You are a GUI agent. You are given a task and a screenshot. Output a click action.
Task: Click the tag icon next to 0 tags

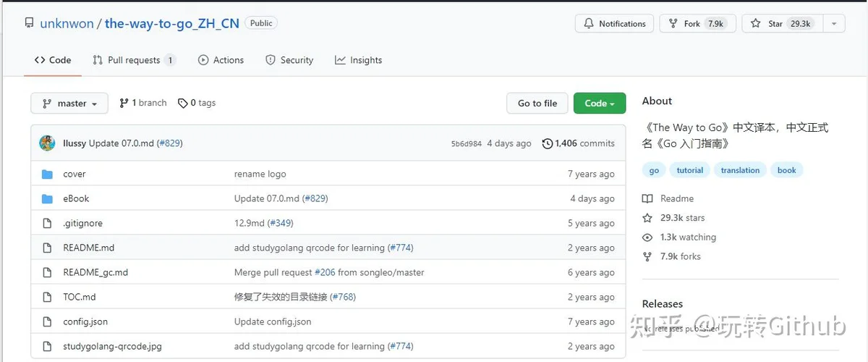[x=183, y=103]
